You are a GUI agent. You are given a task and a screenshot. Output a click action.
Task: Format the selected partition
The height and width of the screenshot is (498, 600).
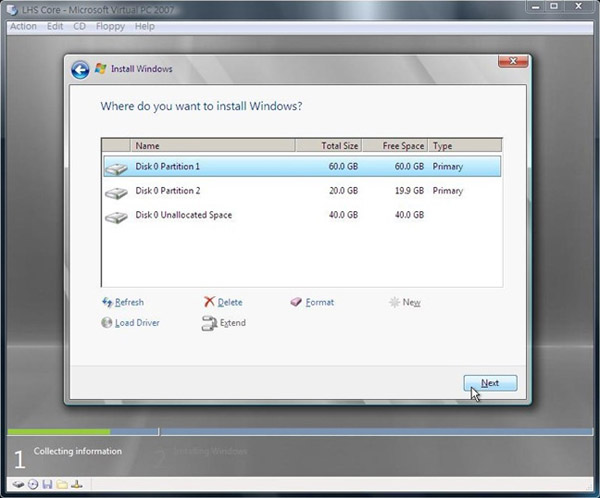coord(319,302)
